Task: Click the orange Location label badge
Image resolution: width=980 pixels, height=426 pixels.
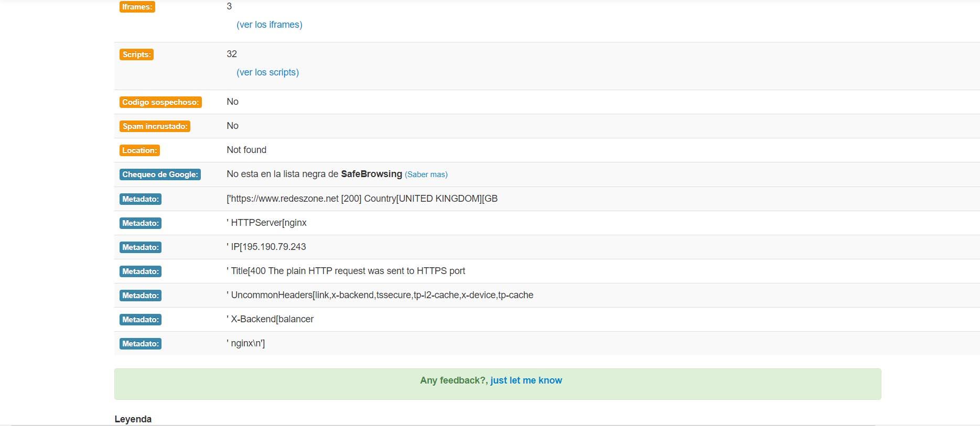Action: coord(139,150)
